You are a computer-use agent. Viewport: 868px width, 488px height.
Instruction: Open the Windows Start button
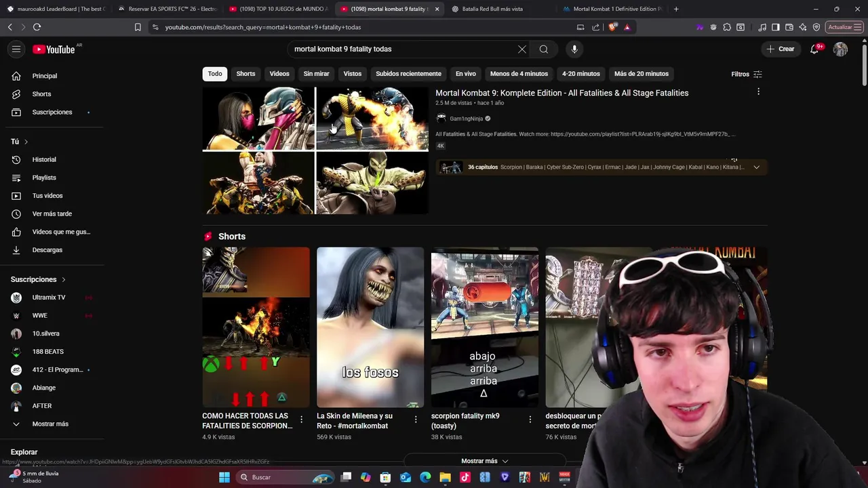(224, 477)
